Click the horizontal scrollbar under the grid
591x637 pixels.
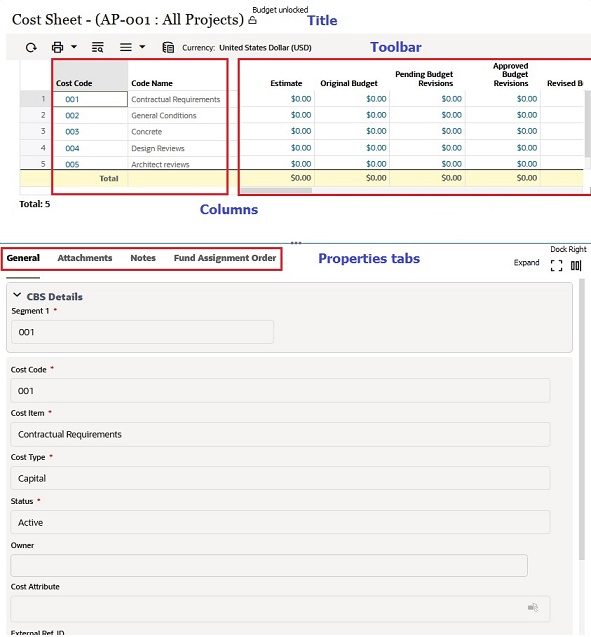pyautogui.click(x=276, y=190)
